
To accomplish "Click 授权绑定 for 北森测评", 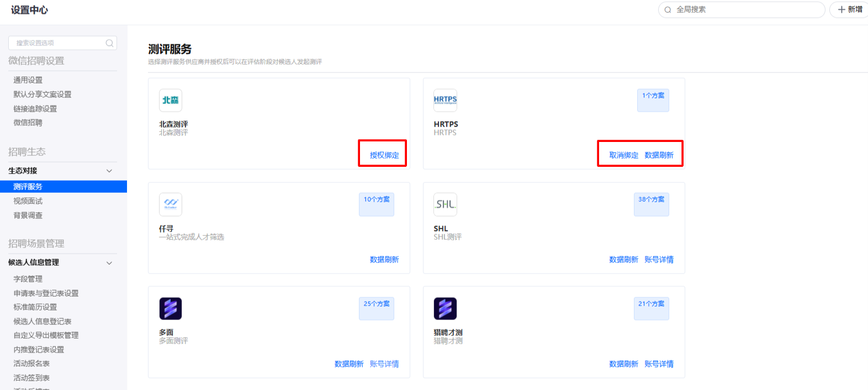I will pos(384,155).
